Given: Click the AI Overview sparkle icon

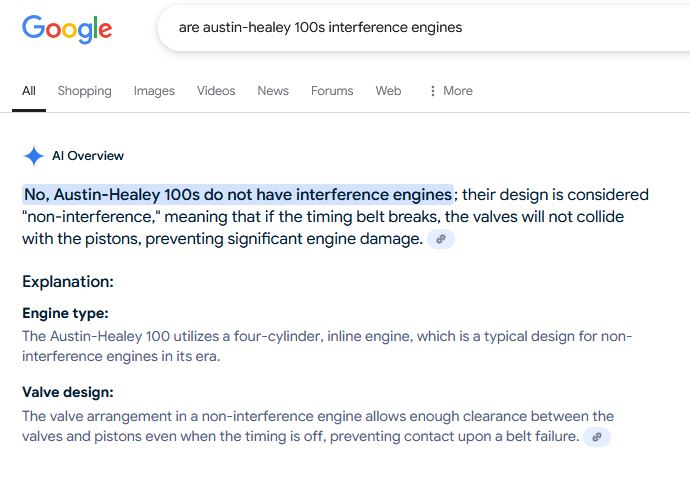Looking at the screenshot, I should 34,156.
